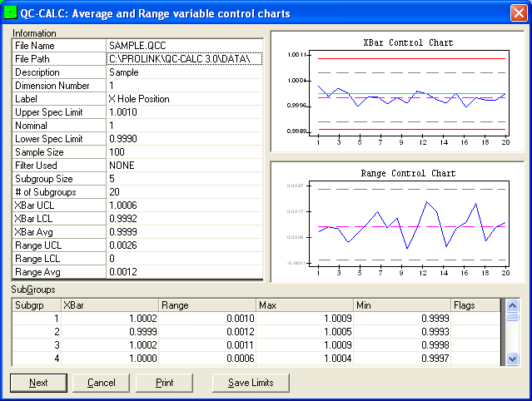Click the Subgroup Size value 5
Screen dimensions: 532x401
[x=185, y=179]
